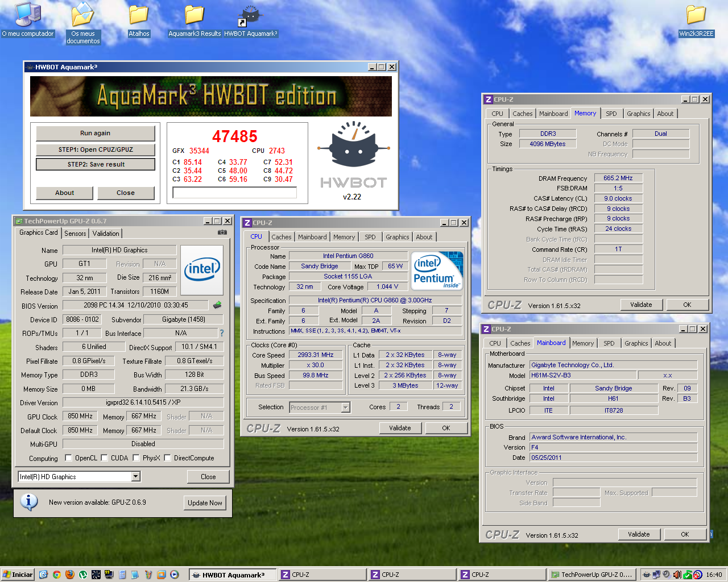Click the GPU-Z BIOS save chip icon
728x582 pixels.
pos(217,305)
